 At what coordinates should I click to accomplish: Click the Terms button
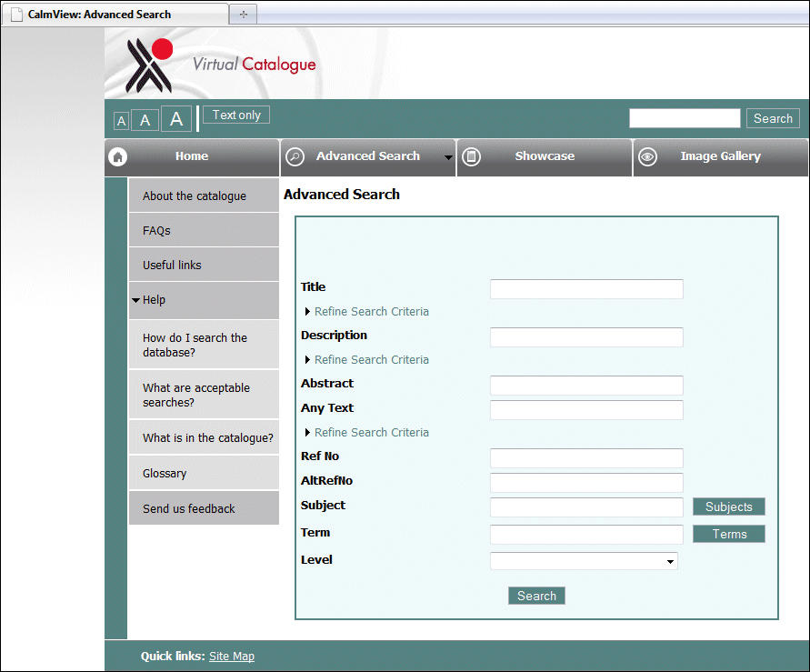point(728,534)
